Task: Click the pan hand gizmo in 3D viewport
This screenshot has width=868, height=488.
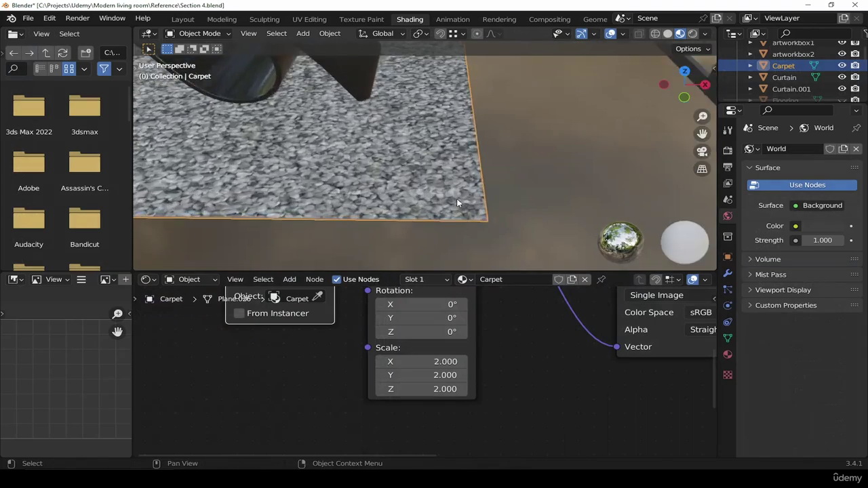Action: [702, 134]
